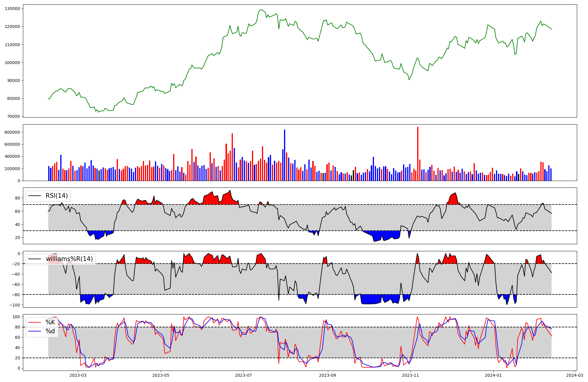Click the 80 tick on RSI axis
588x382 pixels.
tap(17, 198)
